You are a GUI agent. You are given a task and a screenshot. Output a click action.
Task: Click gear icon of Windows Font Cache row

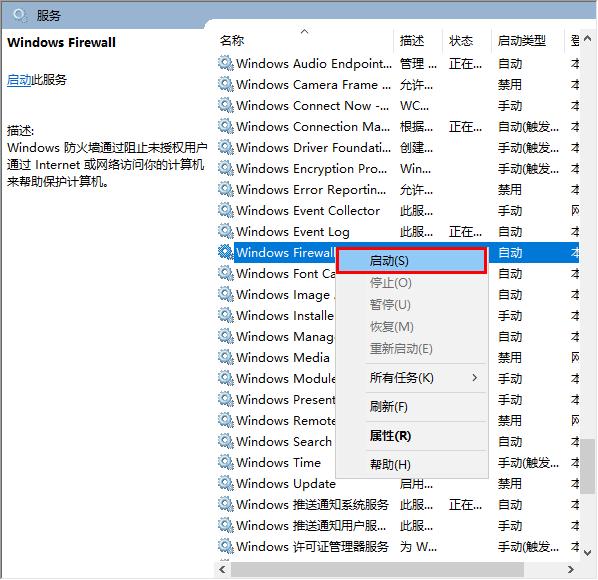225,273
